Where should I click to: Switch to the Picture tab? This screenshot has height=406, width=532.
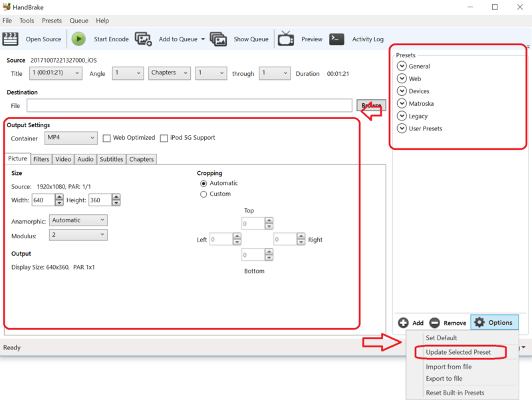pyautogui.click(x=17, y=158)
